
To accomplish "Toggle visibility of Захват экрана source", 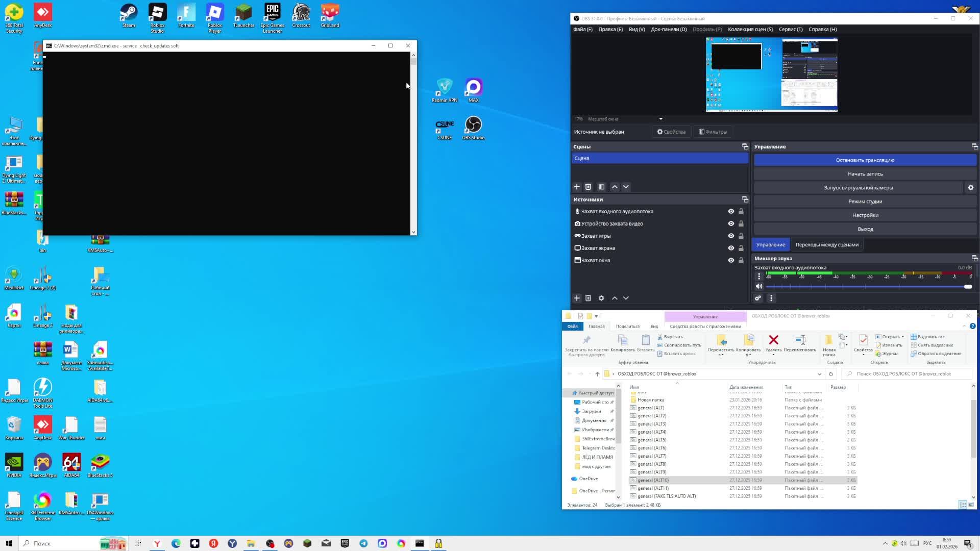I will (731, 248).
